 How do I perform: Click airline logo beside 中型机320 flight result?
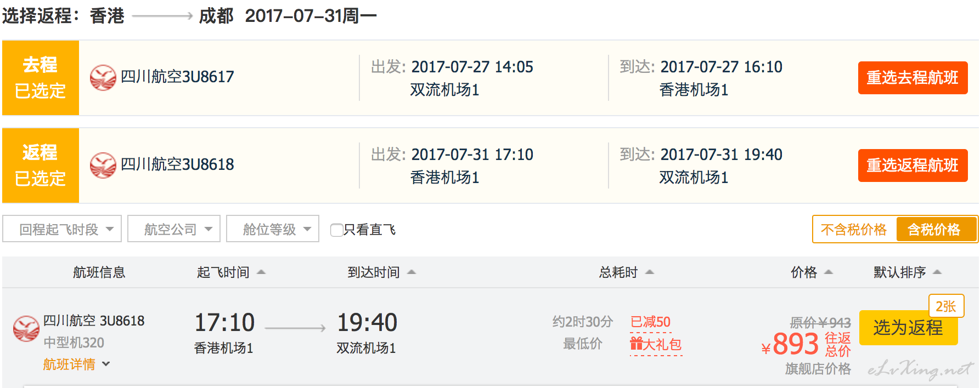[x=26, y=328]
